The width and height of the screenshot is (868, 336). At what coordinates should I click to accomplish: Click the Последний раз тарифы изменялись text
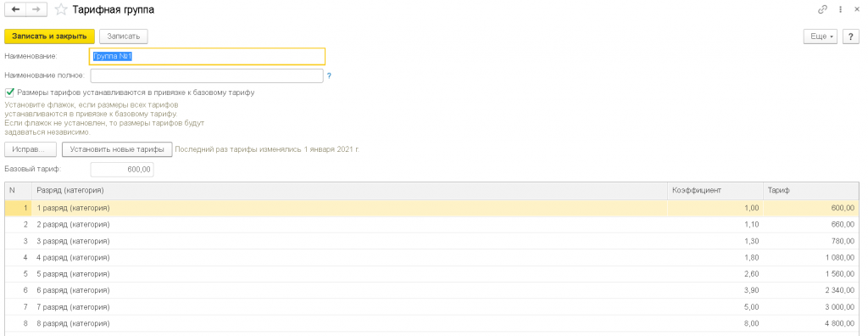pyautogui.click(x=267, y=149)
